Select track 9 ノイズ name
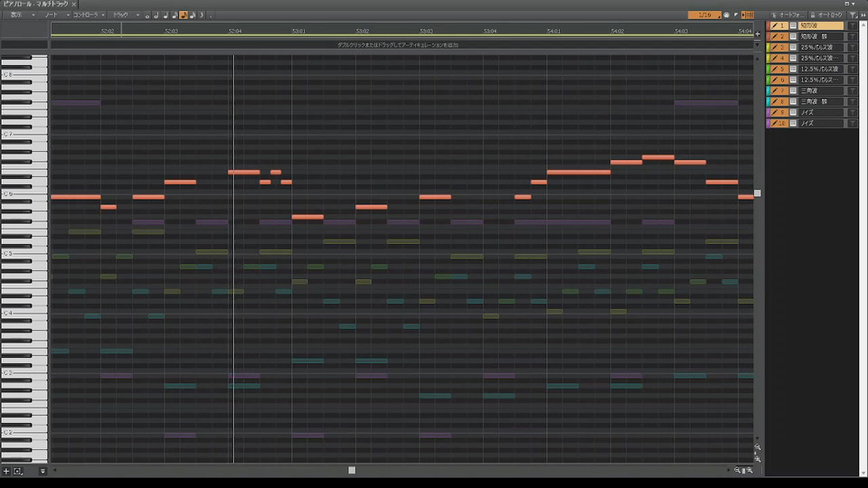This screenshot has height=488, width=868. (x=820, y=112)
